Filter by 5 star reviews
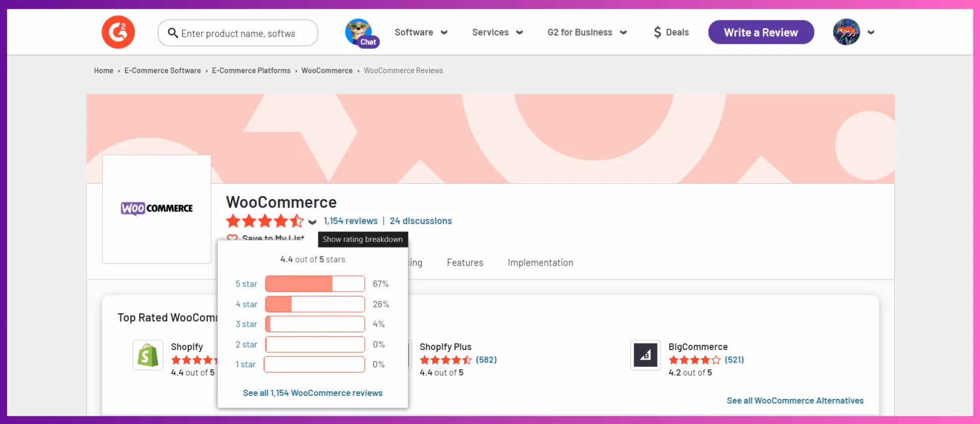Viewport: 980px width, 424px height. (247, 284)
